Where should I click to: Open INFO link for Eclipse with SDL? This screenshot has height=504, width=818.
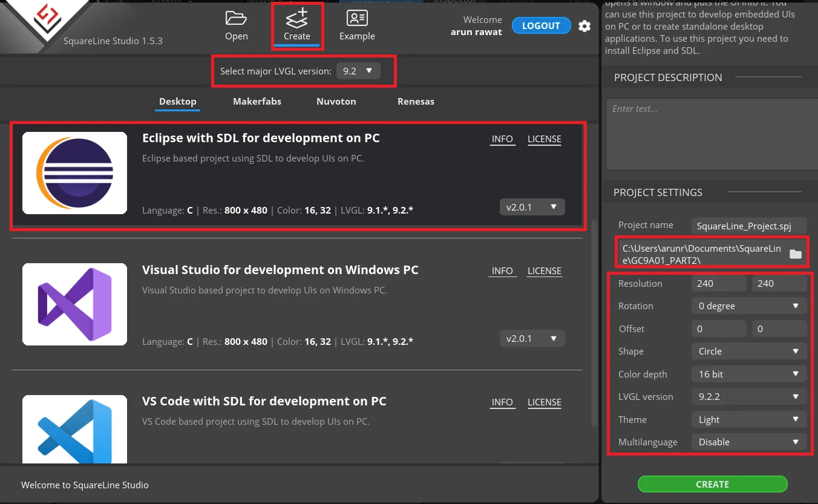(502, 139)
